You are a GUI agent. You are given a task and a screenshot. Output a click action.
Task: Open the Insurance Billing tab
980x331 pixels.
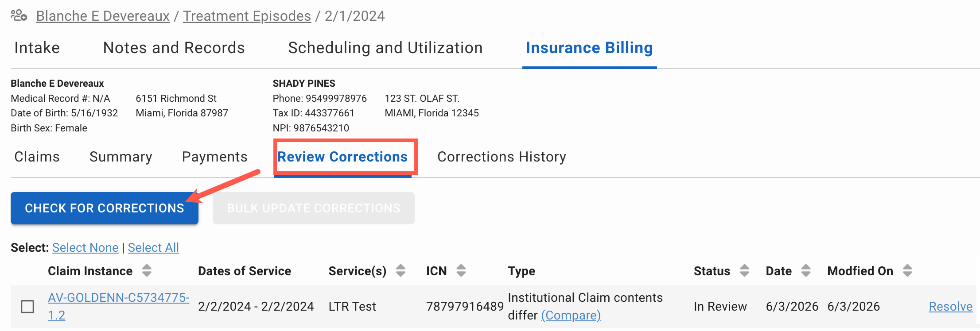589,48
